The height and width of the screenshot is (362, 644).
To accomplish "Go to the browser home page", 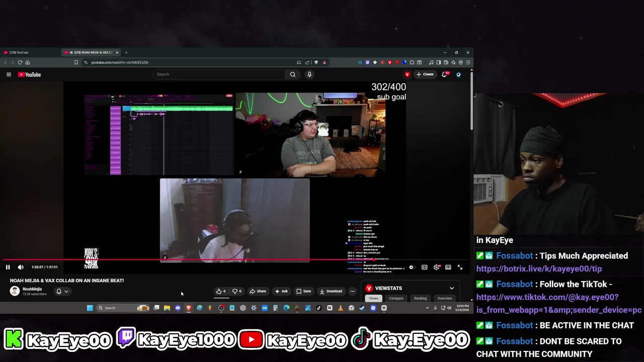I will [x=28, y=62].
